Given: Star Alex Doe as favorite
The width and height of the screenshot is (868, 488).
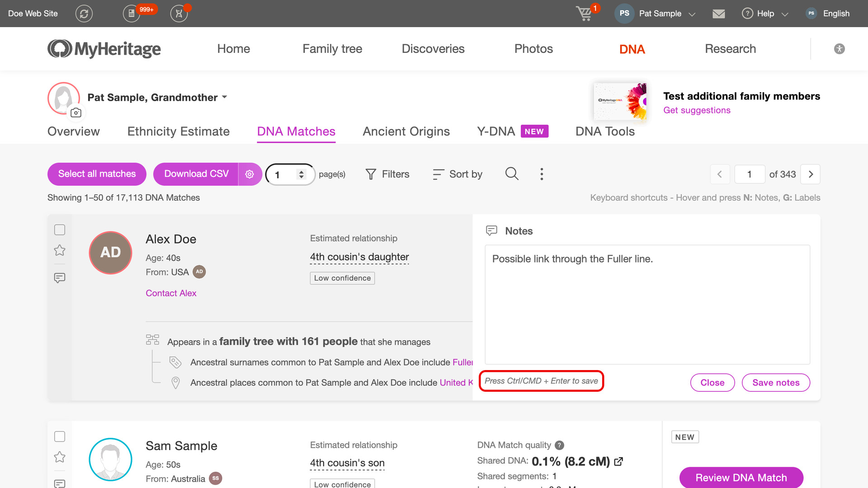Looking at the screenshot, I should [60, 250].
